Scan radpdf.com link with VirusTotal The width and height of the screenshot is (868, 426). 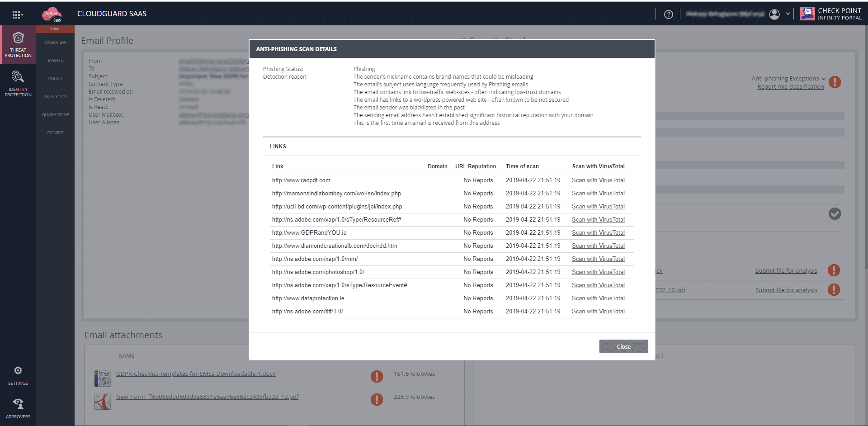(x=598, y=180)
